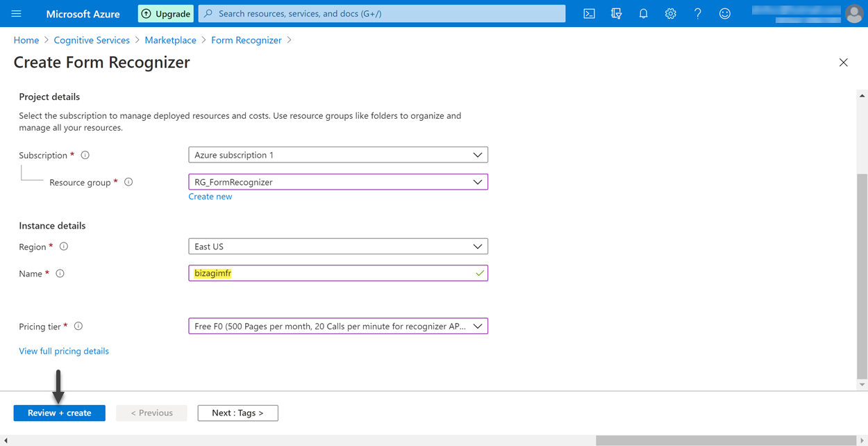Screen dimensions: 868x446
Task: Click the horizontal scrollbar thumb
Action: tap(725, 440)
